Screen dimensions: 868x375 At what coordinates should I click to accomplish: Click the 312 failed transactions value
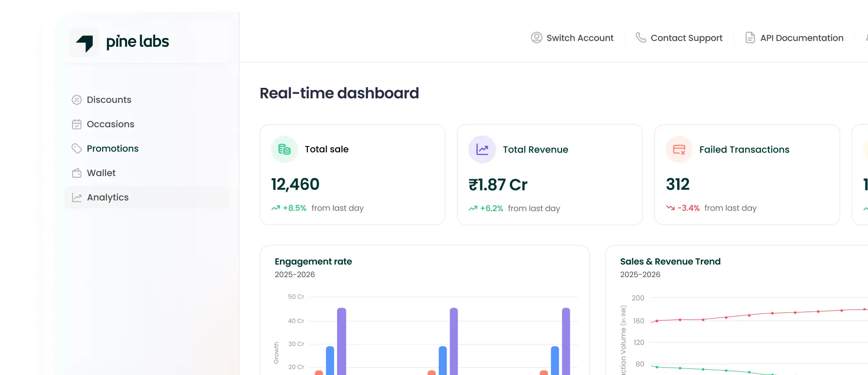[x=678, y=184]
